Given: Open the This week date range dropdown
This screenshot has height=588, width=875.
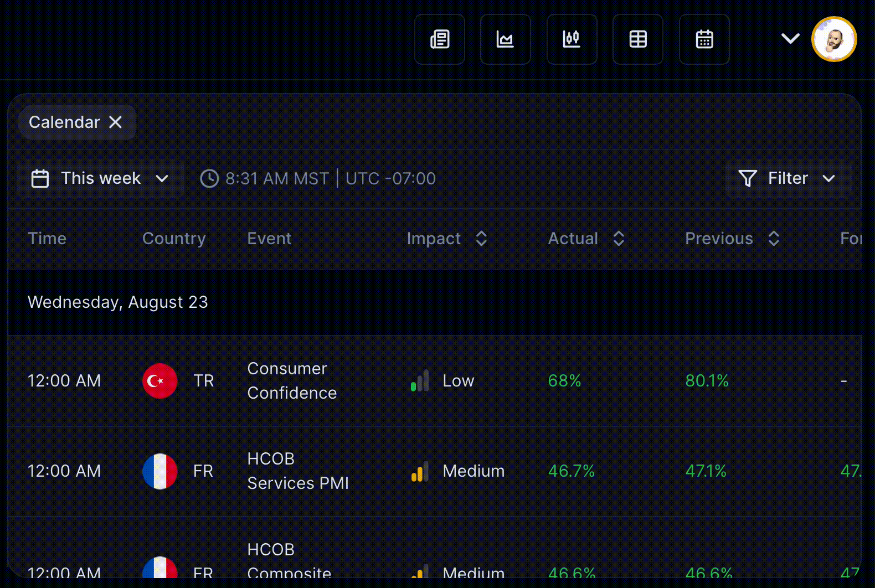Looking at the screenshot, I should 101,178.
